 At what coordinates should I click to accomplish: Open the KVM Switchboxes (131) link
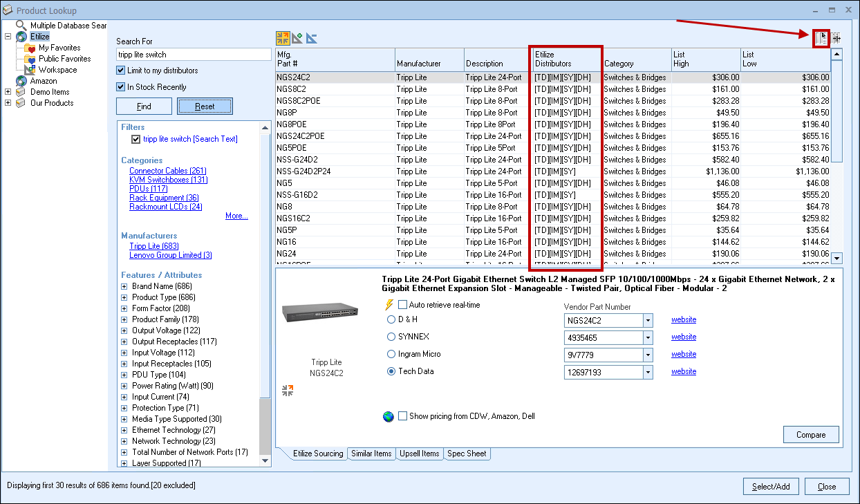169,180
